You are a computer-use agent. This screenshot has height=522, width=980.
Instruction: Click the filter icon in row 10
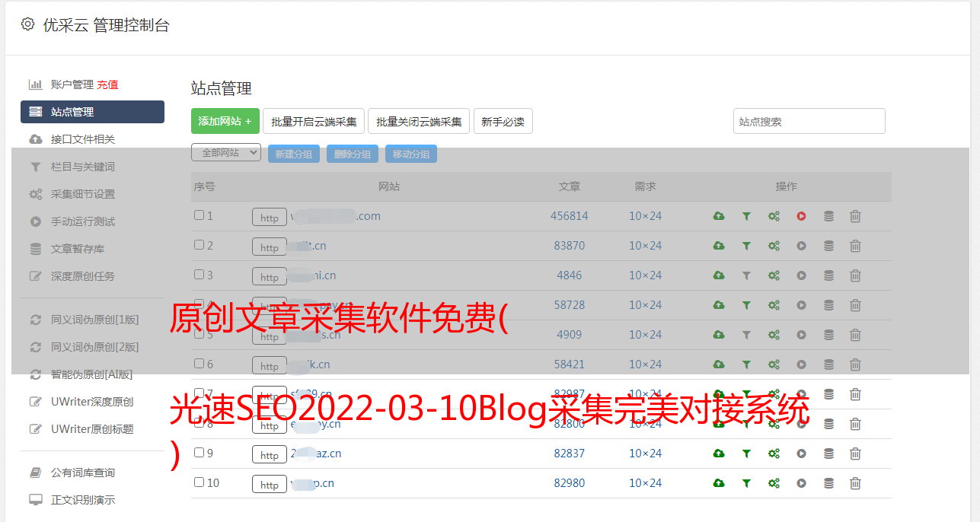[x=746, y=483]
